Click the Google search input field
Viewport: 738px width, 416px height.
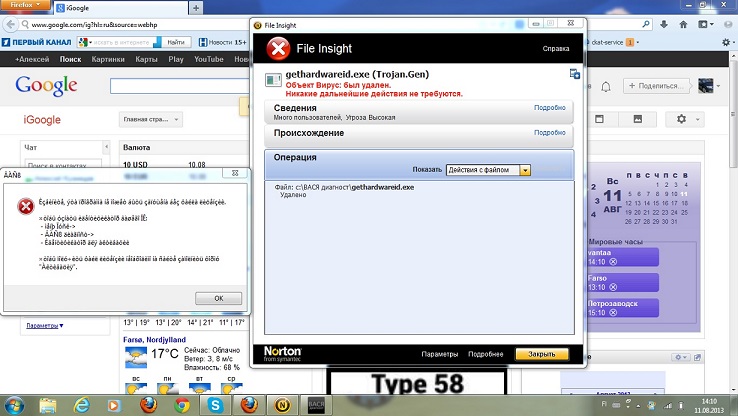(x=180, y=86)
